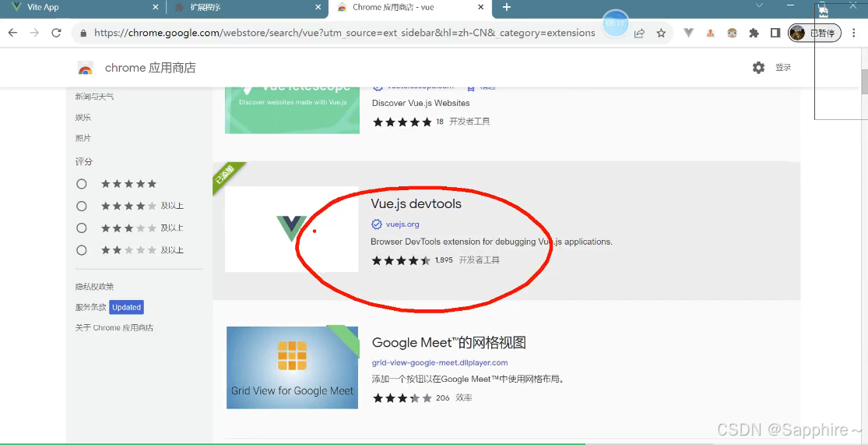
Task: Go back using the browser back arrow
Action: [x=12, y=34]
